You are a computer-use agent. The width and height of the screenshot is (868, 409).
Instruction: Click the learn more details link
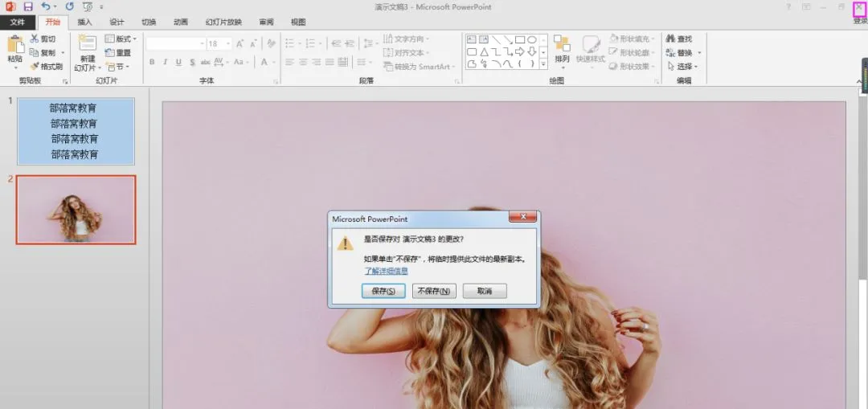point(386,271)
